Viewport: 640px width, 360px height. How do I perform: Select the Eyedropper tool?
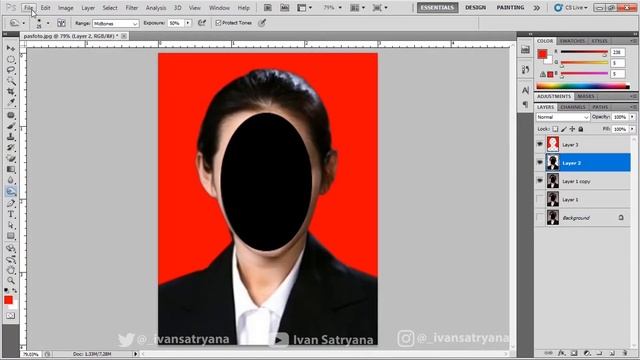(11, 102)
